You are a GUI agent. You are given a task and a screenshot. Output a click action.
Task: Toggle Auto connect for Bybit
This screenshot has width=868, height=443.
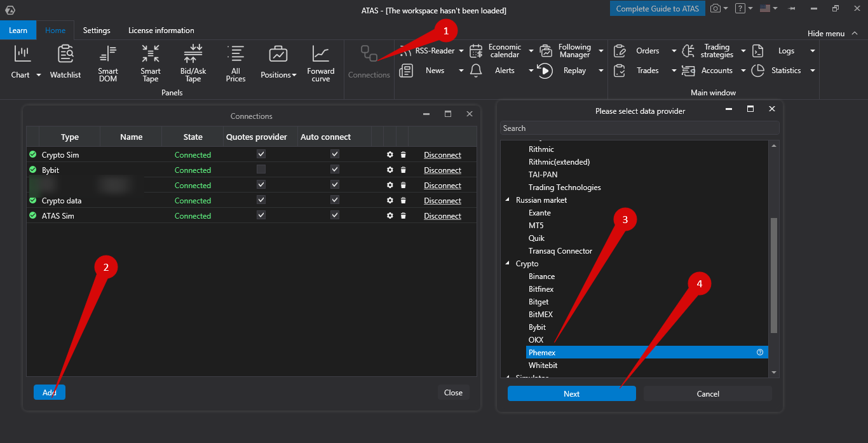coord(335,169)
